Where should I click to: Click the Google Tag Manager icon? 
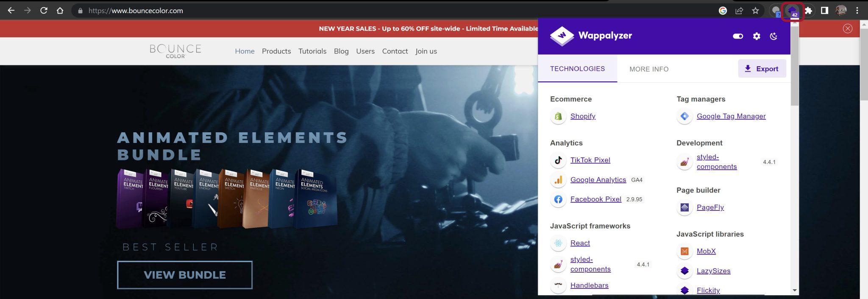684,116
